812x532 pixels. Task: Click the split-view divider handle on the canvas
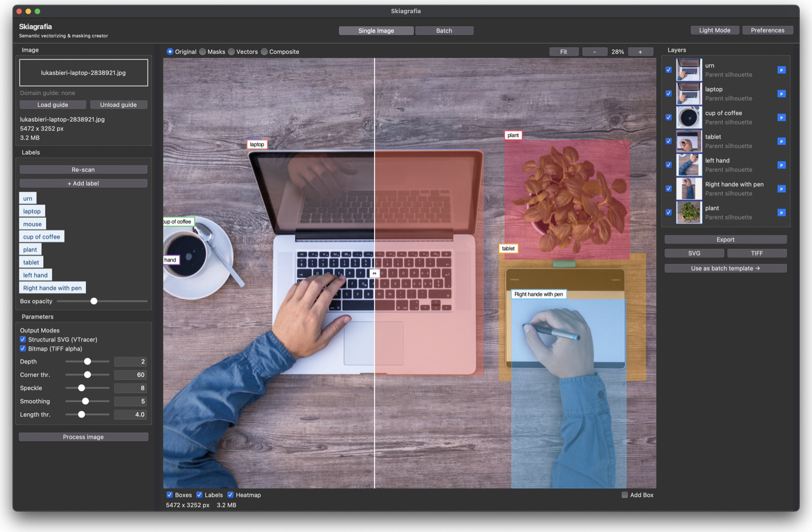click(375, 273)
